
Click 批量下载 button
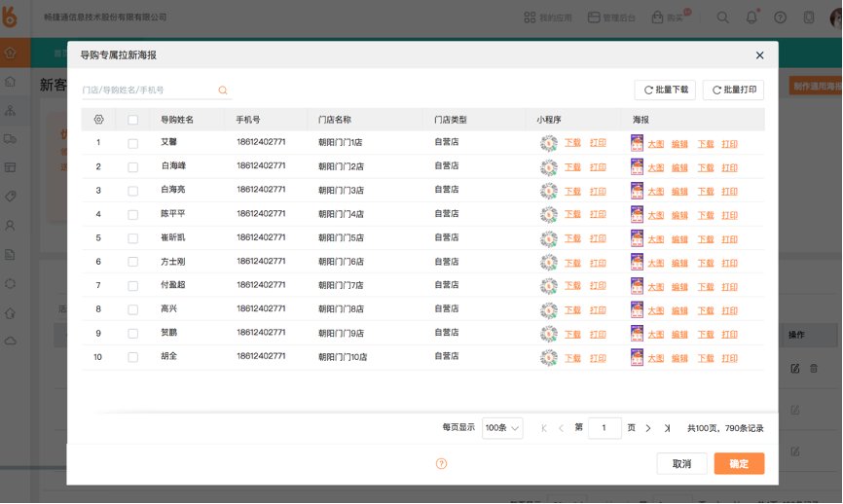tap(664, 90)
